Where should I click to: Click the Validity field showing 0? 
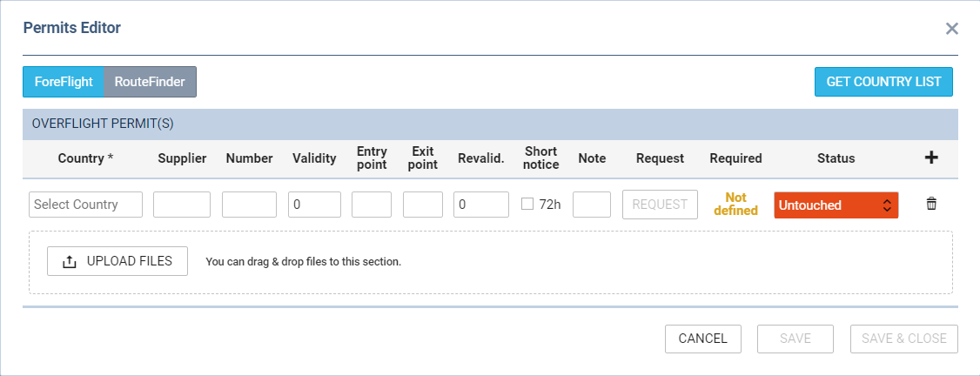point(314,205)
